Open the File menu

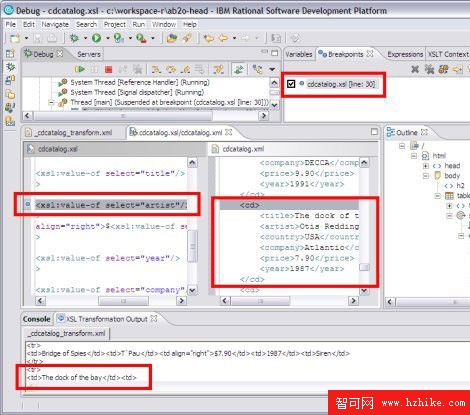point(11,24)
